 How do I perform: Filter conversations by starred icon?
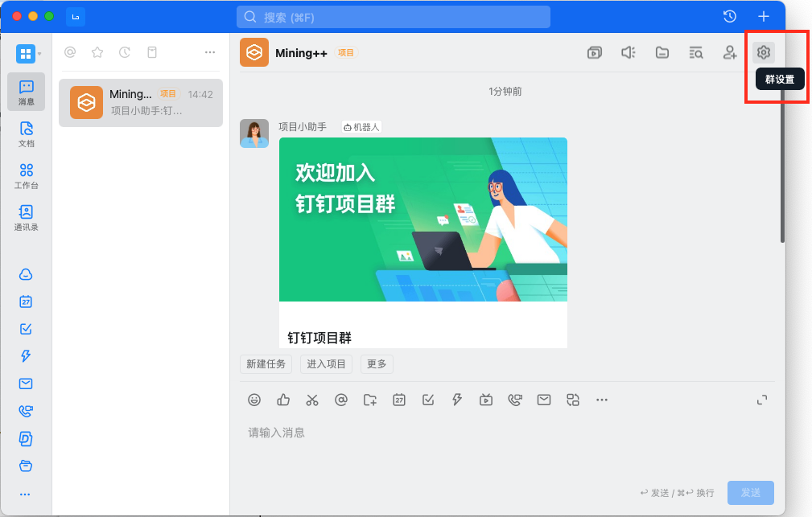click(97, 52)
